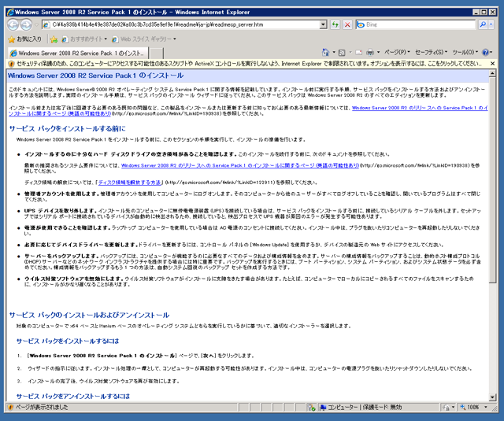Click the Refresh page icon
504x421 pixels.
pyautogui.click(x=335, y=24)
